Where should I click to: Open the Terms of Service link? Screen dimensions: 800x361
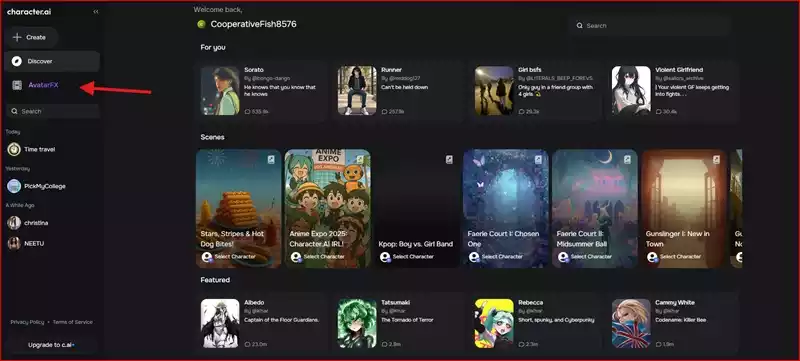click(72, 322)
